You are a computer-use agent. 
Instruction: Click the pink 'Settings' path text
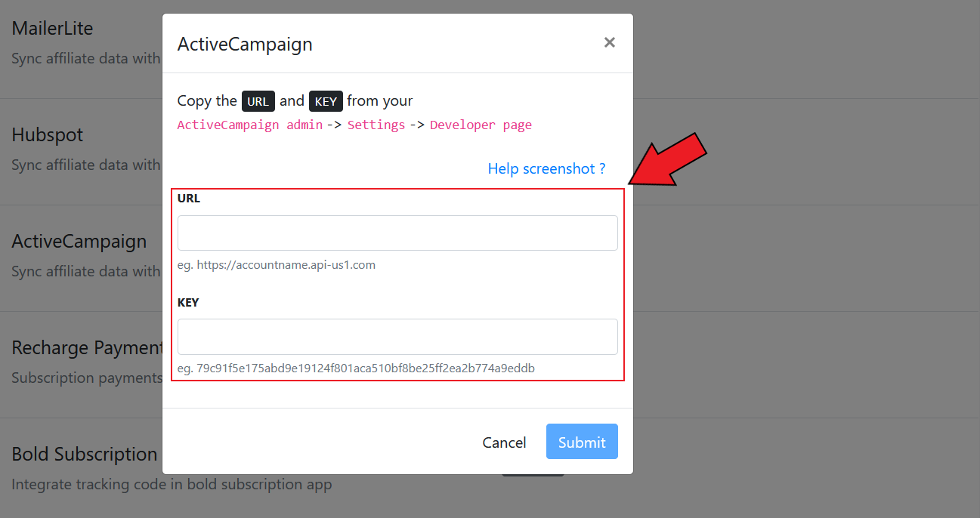[x=376, y=125]
